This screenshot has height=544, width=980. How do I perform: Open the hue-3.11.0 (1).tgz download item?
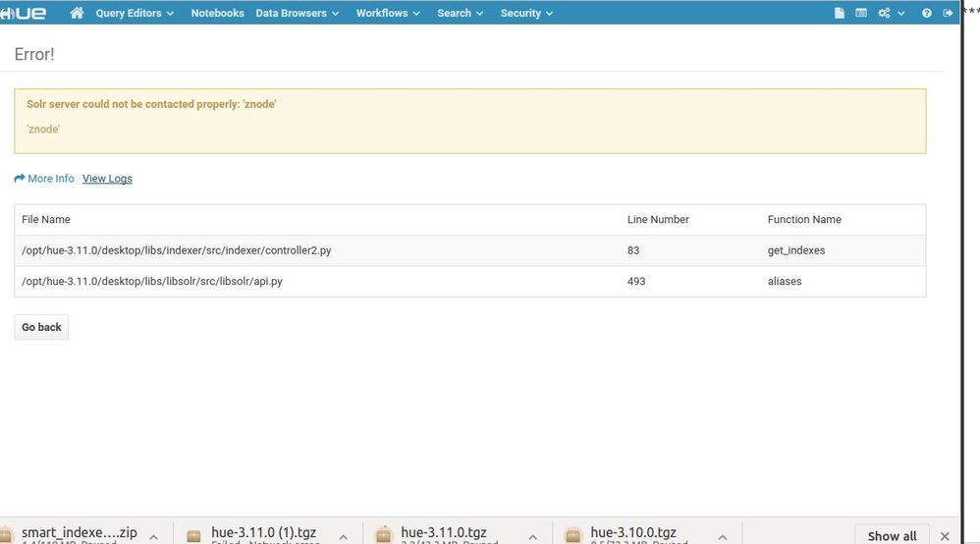coord(255,534)
